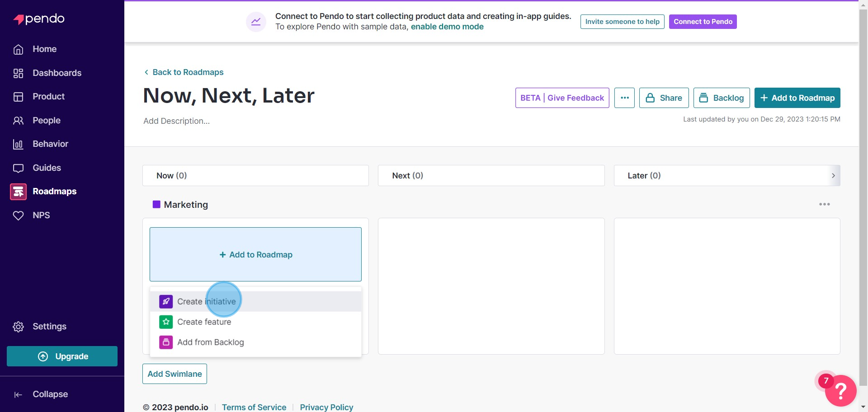
Task: Click the People label in the sidebar
Action: pyautogui.click(x=47, y=121)
